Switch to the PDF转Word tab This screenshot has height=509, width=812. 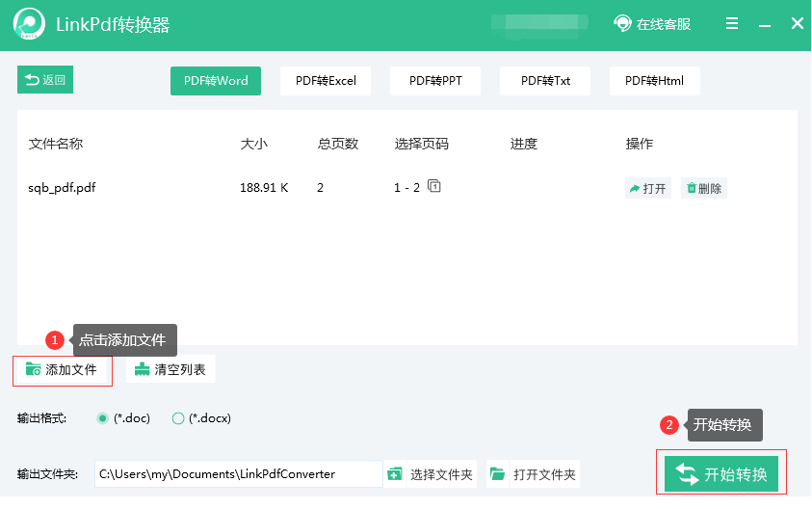[x=216, y=81]
